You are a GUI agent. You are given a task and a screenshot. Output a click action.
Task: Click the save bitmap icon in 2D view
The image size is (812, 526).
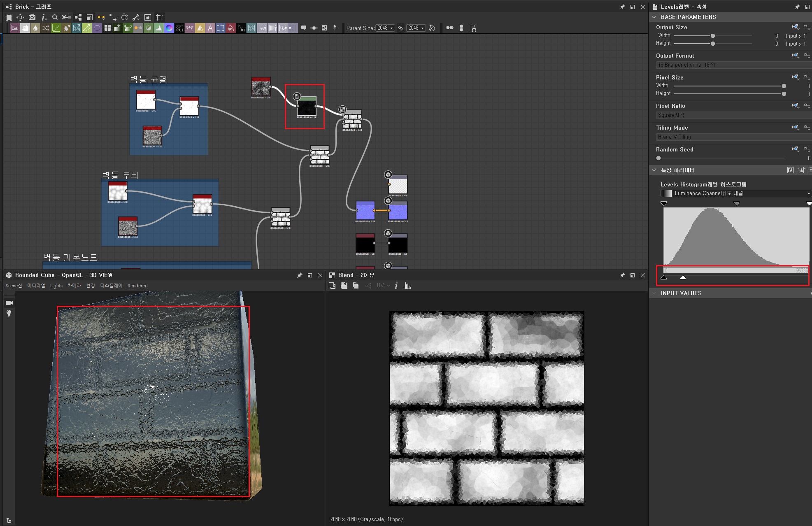click(344, 286)
